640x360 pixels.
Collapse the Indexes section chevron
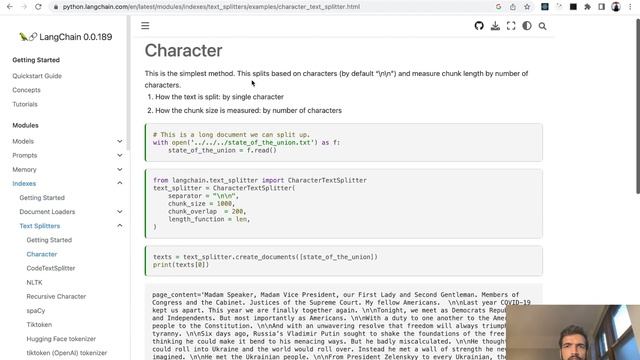click(x=120, y=183)
